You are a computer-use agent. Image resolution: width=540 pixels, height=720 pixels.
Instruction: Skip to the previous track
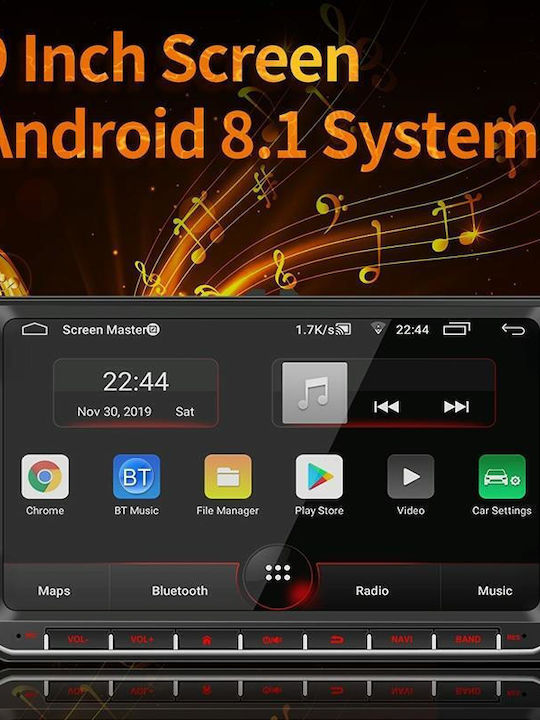(386, 407)
